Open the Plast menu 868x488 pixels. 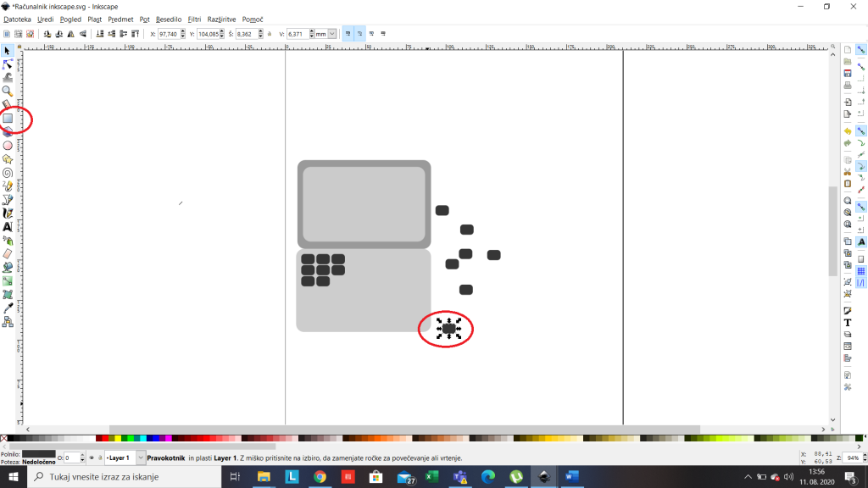coord(95,19)
